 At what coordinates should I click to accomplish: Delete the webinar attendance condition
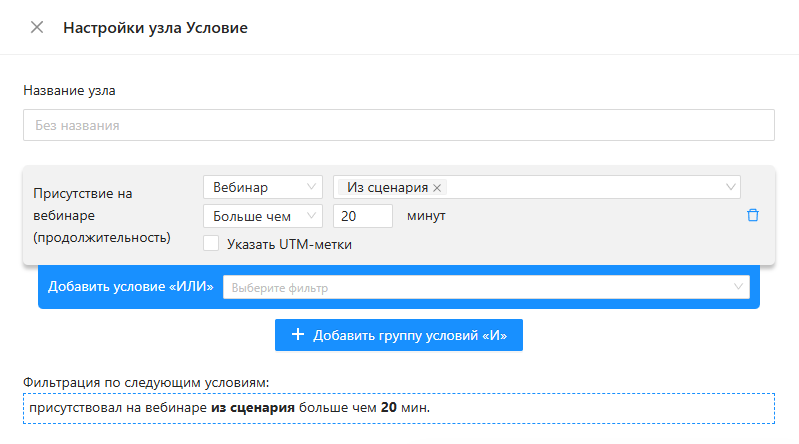pos(753,215)
